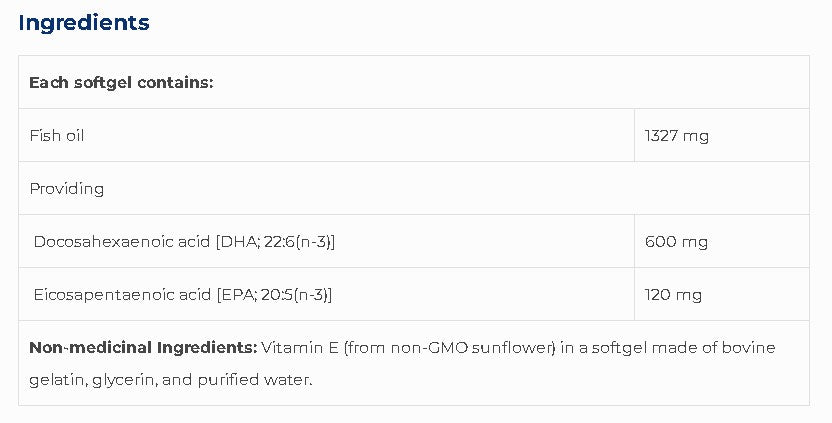Click the "Providing" row text
Screen dimensions: 832x423
pyautogui.click(x=67, y=188)
